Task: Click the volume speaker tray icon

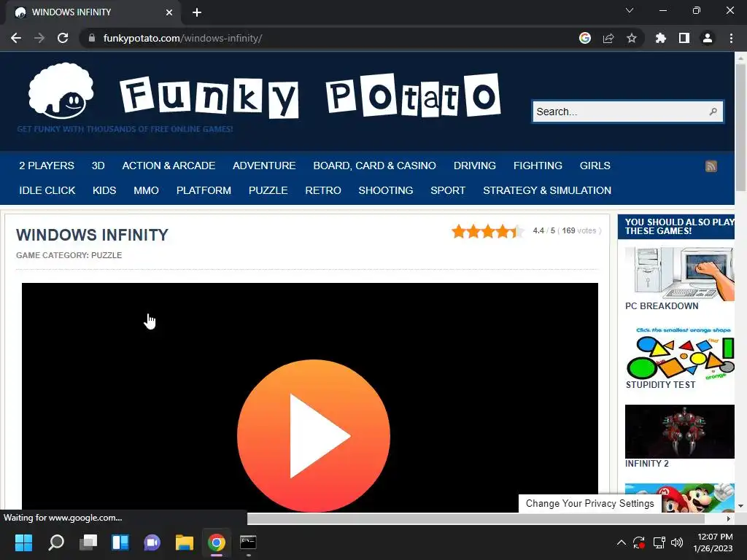Action: 676,542
